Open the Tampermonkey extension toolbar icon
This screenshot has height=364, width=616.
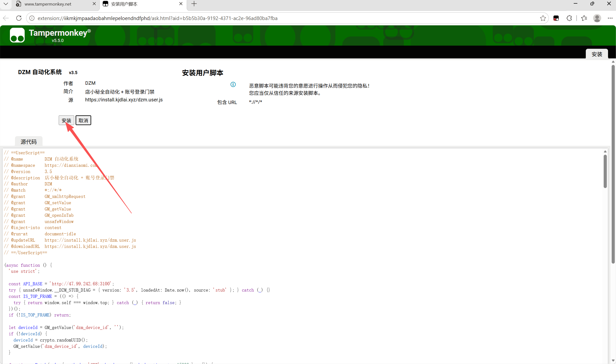point(556,18)
